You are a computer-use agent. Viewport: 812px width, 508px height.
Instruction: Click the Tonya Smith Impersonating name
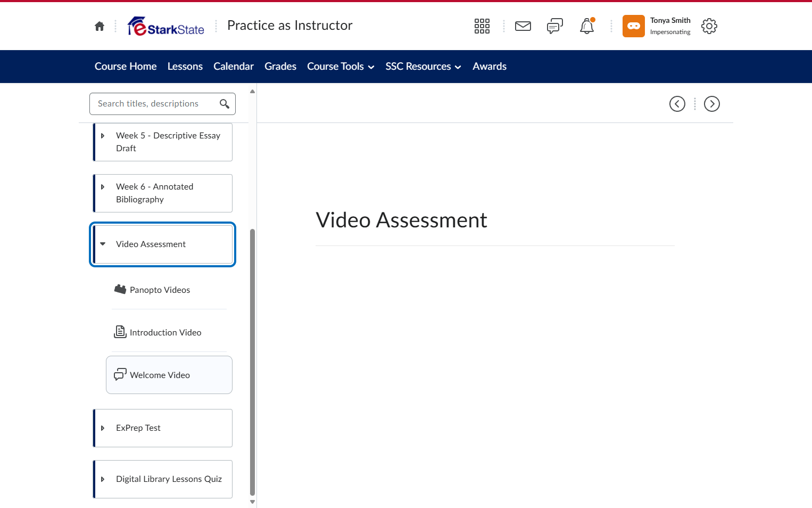point(670,26)
